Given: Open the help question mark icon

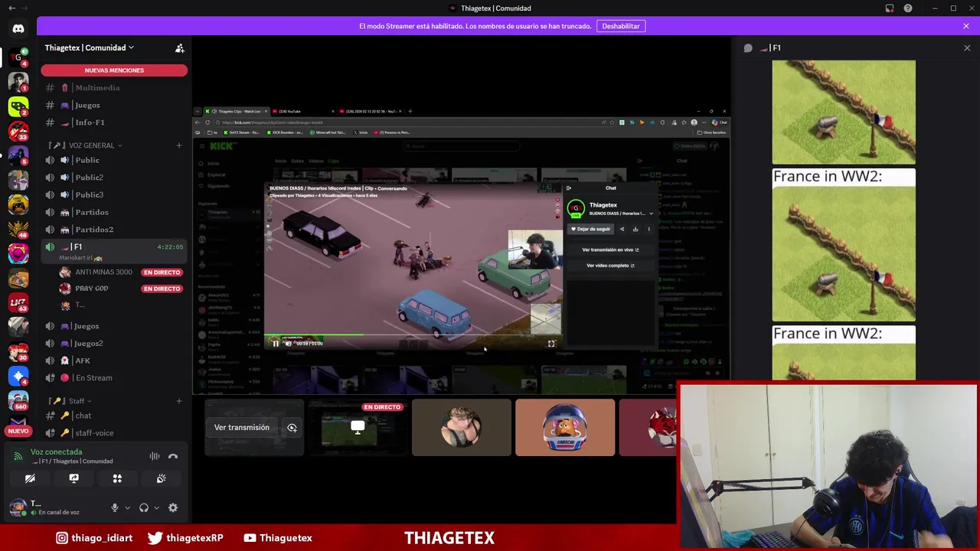Looking at the screenshot, I should [907, 8].
